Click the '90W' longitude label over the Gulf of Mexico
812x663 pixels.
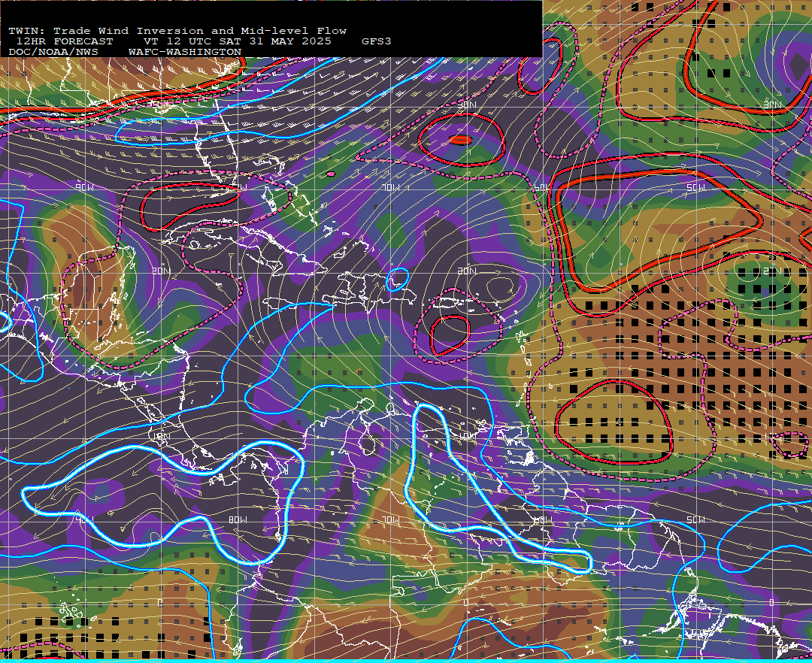click(x=84, y=187)
